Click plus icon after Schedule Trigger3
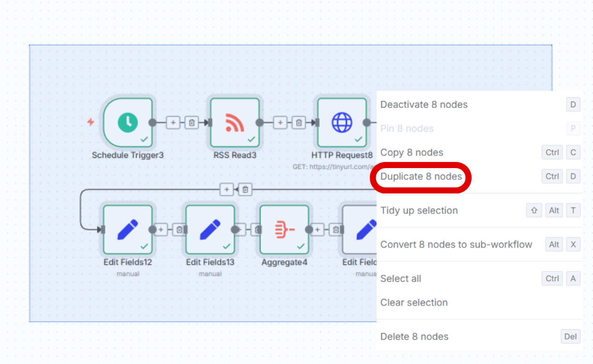Screen dimensions: 593x364 173,123
